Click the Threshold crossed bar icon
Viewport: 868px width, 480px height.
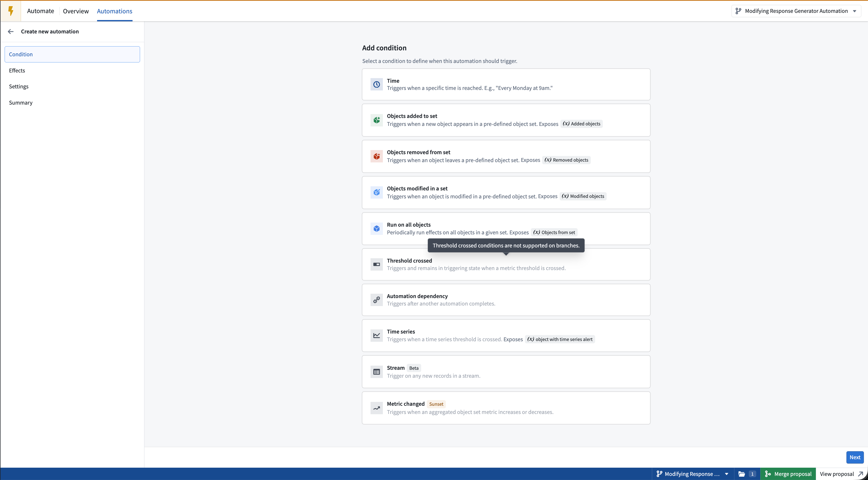click(376, 264)
